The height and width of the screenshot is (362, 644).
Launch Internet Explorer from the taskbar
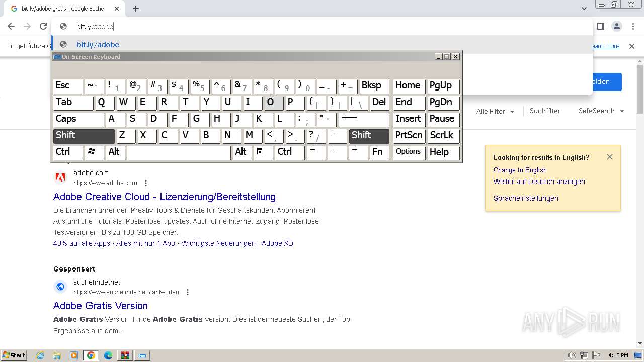(40, 355)
